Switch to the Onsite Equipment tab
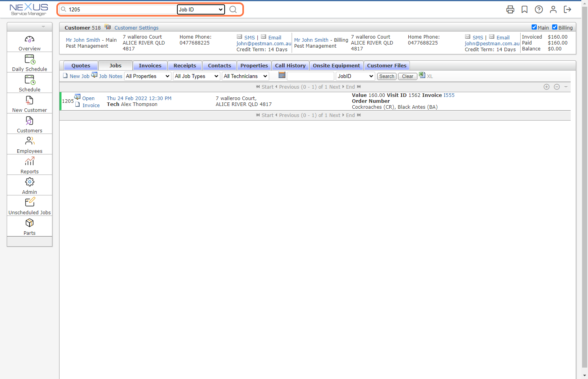 click(337, 66)
